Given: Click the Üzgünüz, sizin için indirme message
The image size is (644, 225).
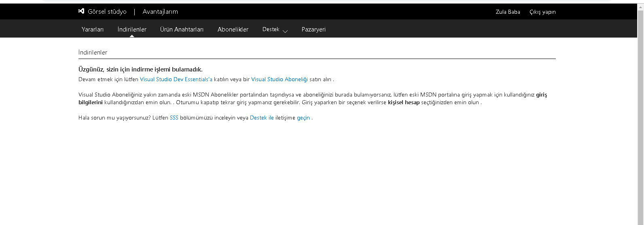Looking at the screenshot, I should (x=140, y=69).
